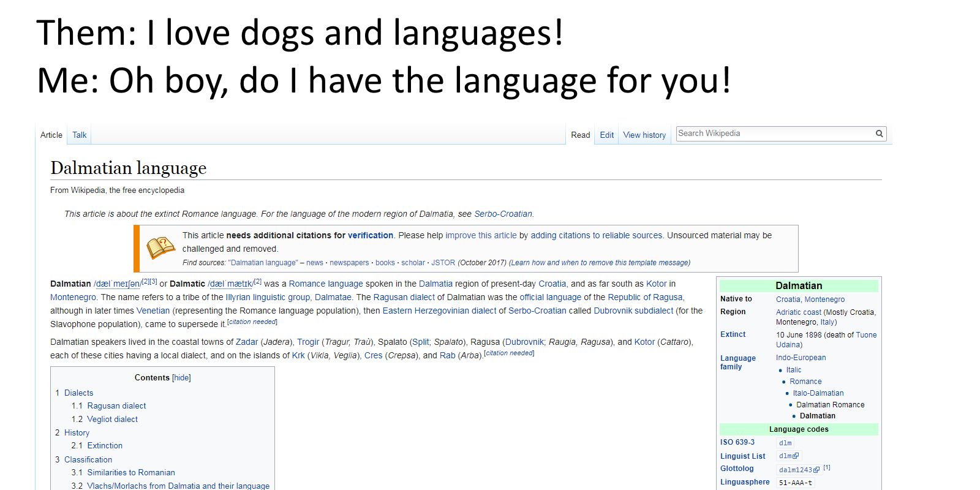Open the Indo-European language family link
This screenshot has width=980, height=490.
click(x=801, y=358)
